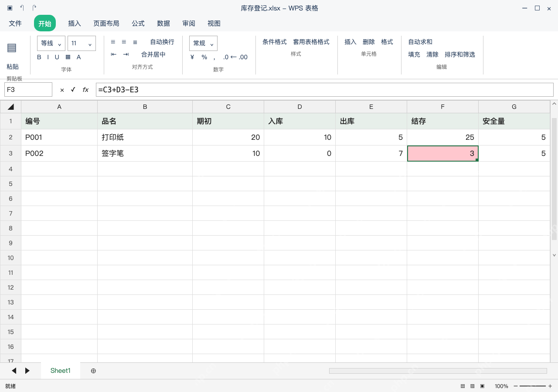Click the 清除 clear button
The width and height of the screenshot is (558, 392).
(x=432, y=54)
